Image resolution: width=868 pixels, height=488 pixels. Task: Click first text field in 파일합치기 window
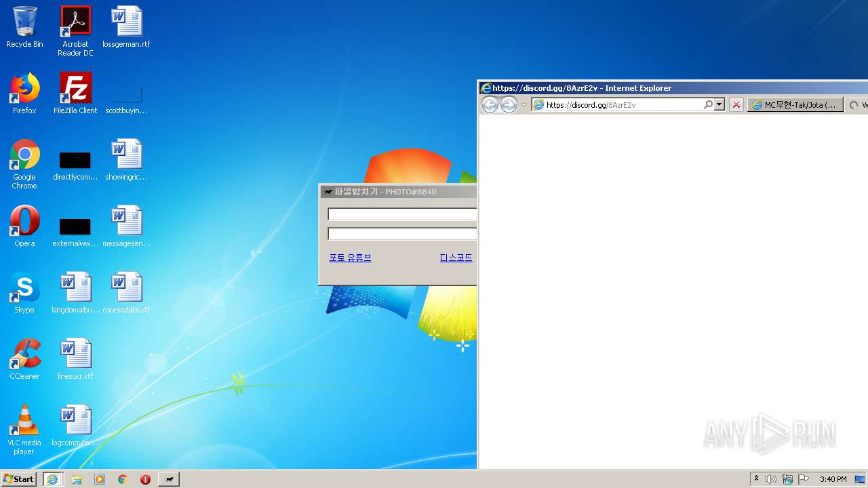click(402, 214)
